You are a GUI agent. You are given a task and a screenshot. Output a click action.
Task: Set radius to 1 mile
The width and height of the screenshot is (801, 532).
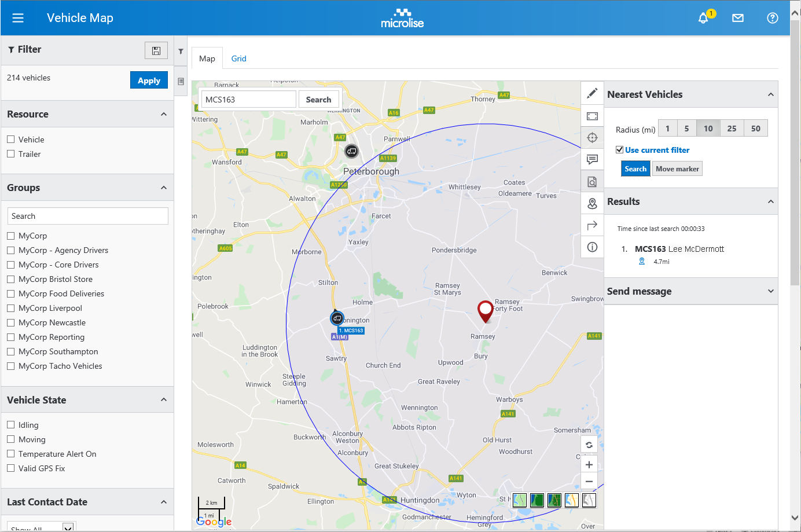click(x=667, y=129)
